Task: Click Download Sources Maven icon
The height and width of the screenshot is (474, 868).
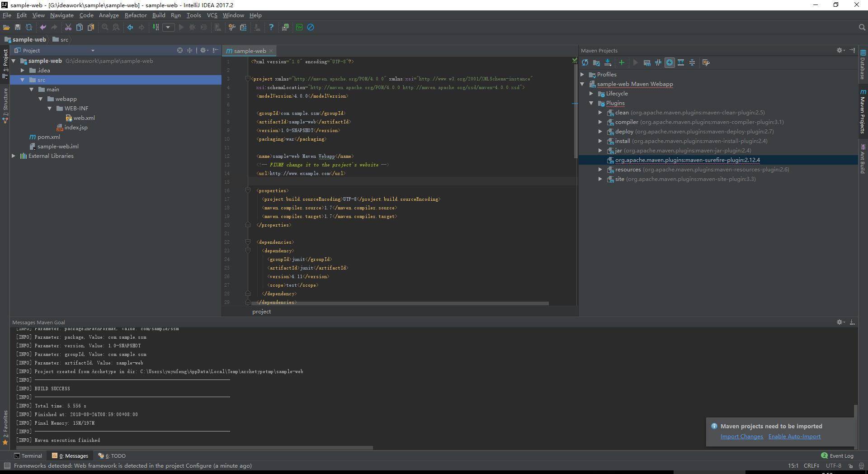Action: click(608, 62)
